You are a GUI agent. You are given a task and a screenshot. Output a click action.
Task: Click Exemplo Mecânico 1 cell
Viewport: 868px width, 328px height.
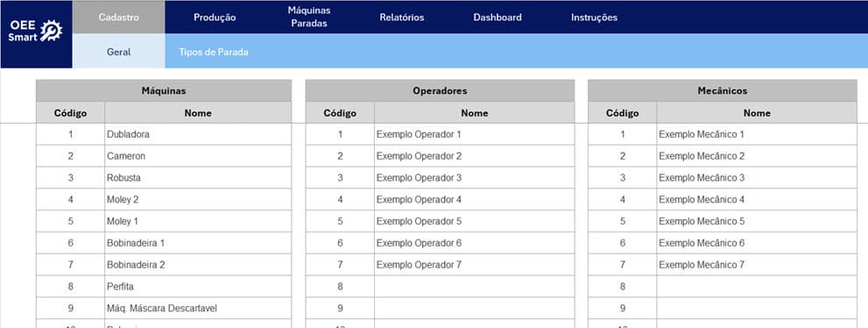[757, 134]
